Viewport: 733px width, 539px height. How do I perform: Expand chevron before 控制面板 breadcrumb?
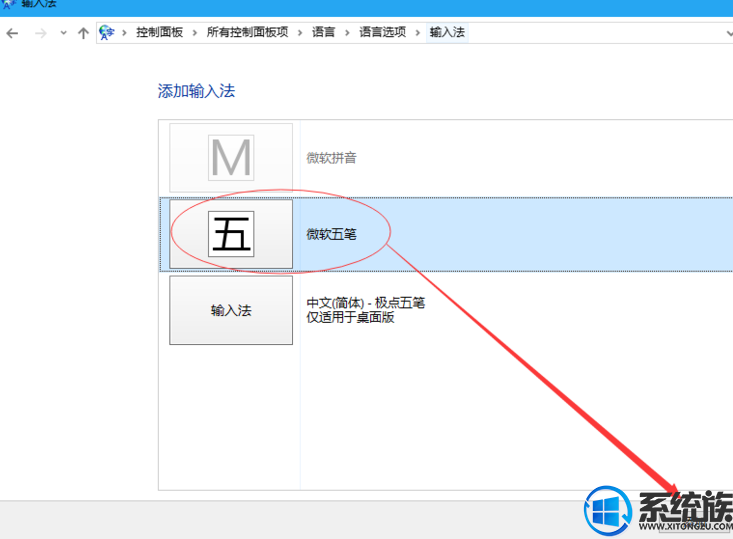(124, 33)
